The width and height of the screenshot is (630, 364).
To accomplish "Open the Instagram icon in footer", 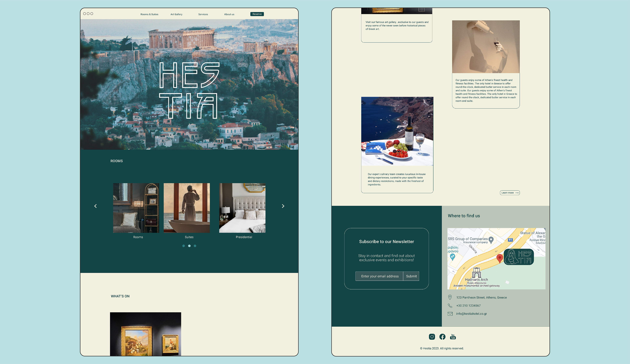I will click(432, 337).
